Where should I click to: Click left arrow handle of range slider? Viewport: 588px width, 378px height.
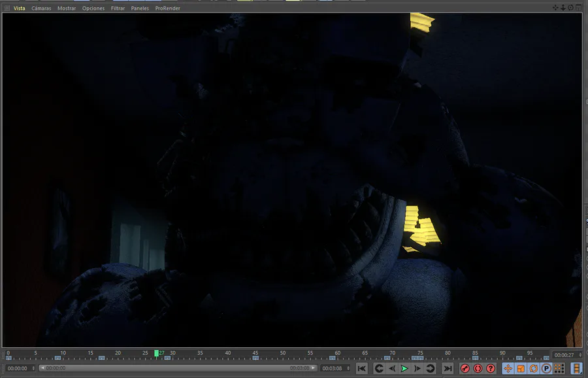(42, 368)
